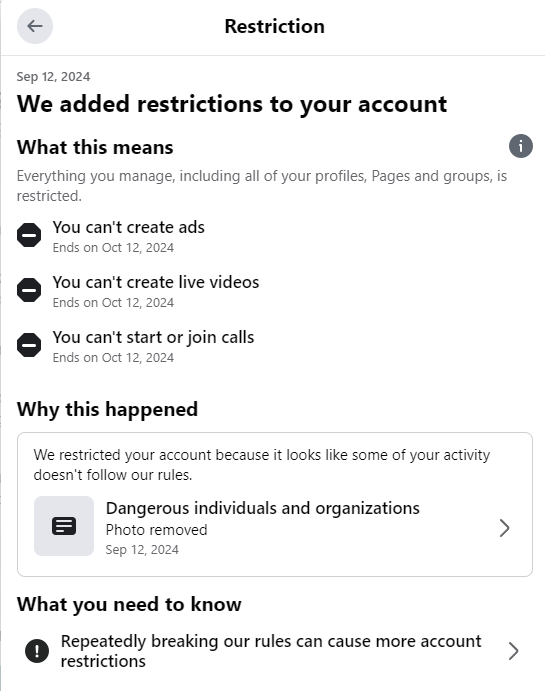Click the no-entry icon beside create ads
Viewport: 545px width, 691px height.
[x=29, y=234]
